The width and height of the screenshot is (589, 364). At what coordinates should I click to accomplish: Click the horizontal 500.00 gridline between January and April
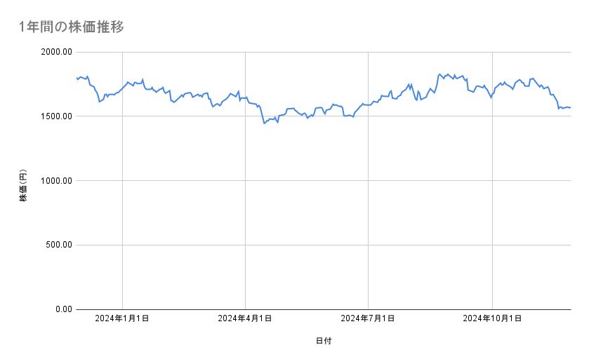[x=183, y=245]
